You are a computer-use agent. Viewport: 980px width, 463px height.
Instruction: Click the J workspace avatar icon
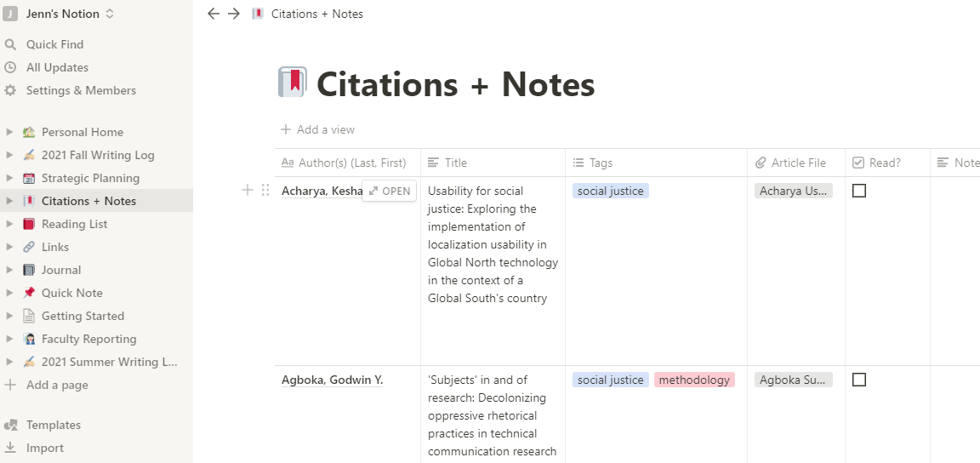pyautogui.click(x=9, y=14)
